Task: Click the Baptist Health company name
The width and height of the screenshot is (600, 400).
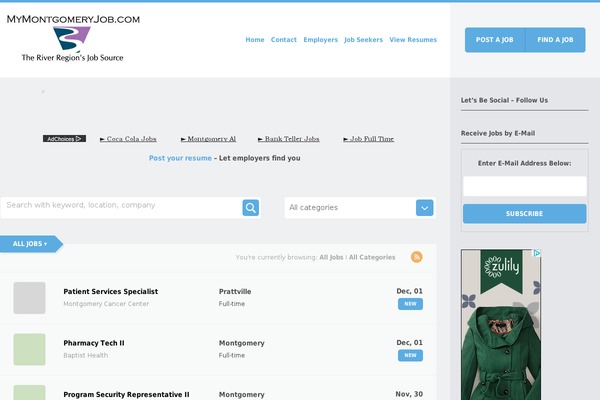Action: 85,356
